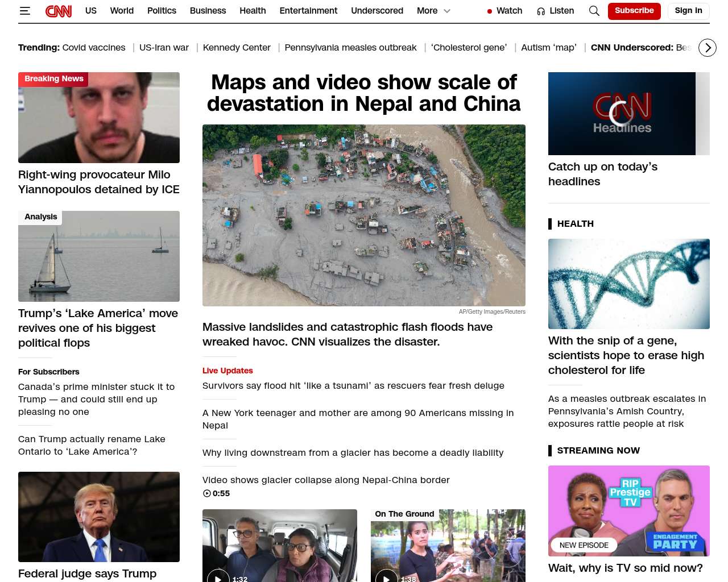Go to the Politics section

tap(162, 11)
